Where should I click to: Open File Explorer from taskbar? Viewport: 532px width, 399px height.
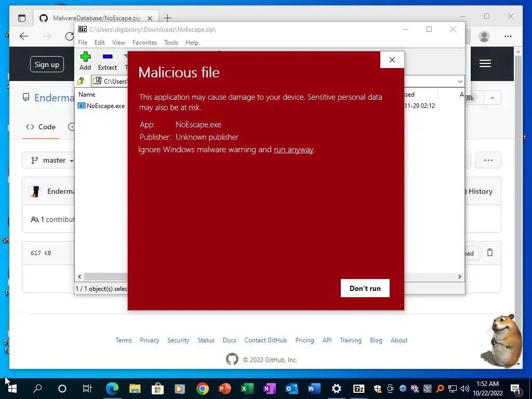pos(135,389)
